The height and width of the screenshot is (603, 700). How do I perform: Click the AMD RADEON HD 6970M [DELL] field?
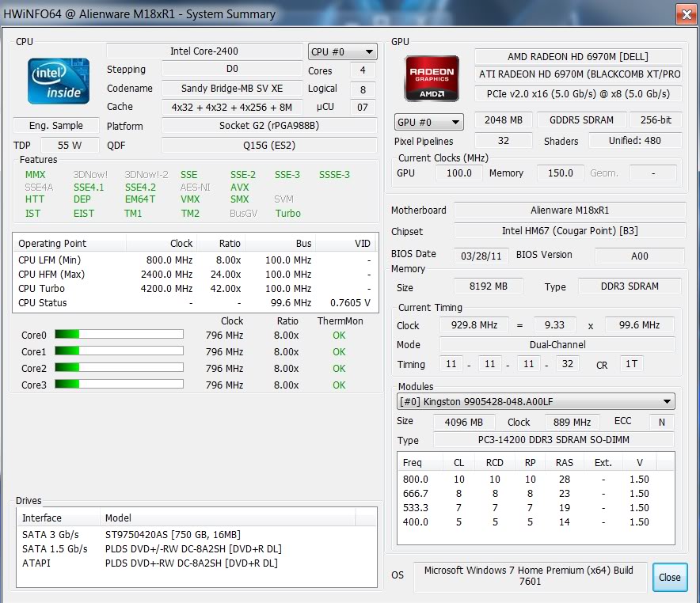click(578, 57)
